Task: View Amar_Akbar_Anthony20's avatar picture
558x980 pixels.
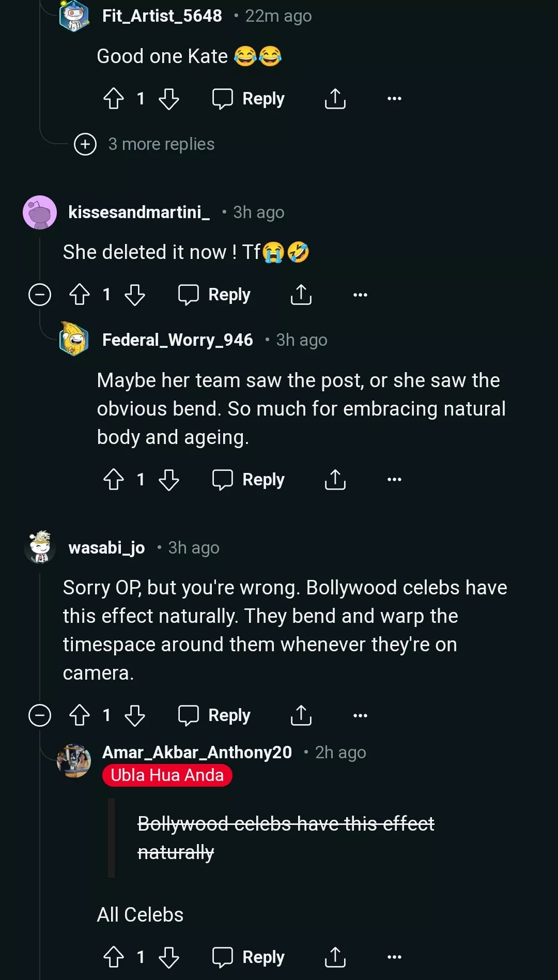Action: pos(74,760)
